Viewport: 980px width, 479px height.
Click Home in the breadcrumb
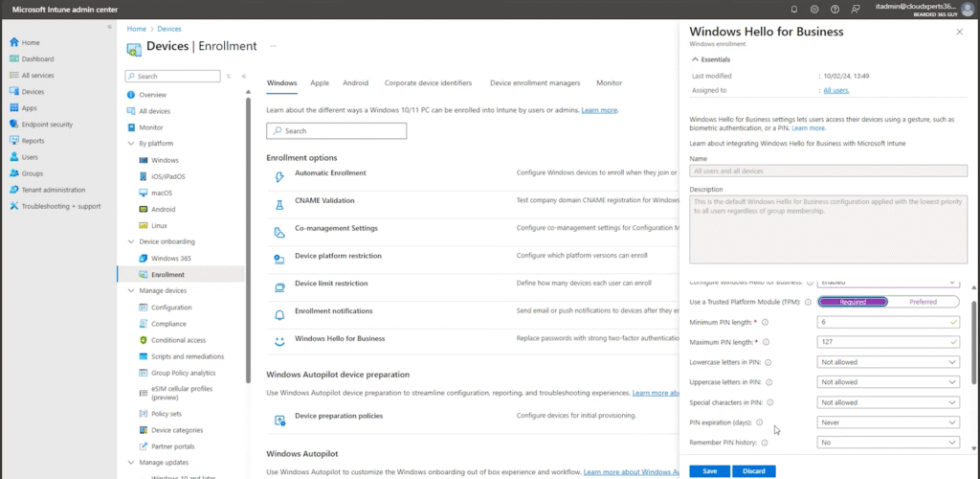click(x=136, y=30)
